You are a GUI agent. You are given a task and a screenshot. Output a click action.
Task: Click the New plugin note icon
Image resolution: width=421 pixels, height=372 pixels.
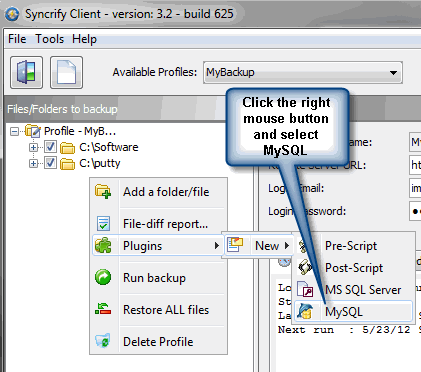[x=235, y=245]
